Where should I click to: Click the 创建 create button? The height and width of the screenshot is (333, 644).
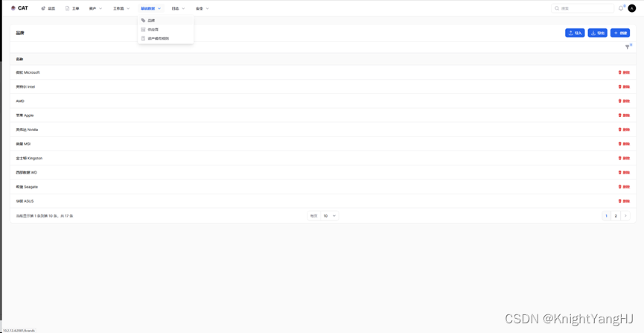(x=619, y=34)
